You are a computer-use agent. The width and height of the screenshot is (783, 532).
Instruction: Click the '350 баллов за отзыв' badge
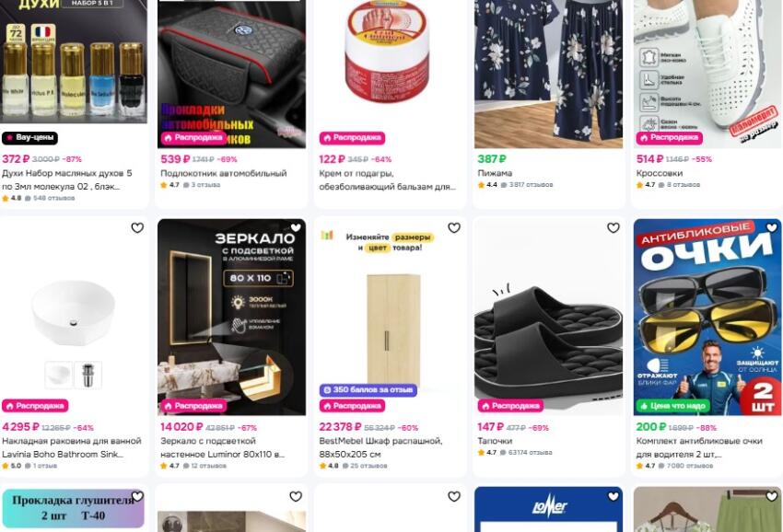click(368, 389)
